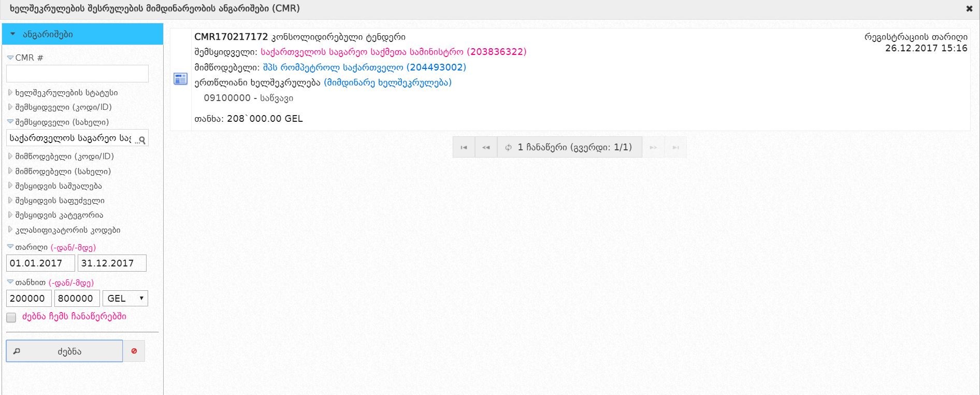Go to last page of results
The width and height of the screenshot is (980, 395).
[x=675, y=148]
